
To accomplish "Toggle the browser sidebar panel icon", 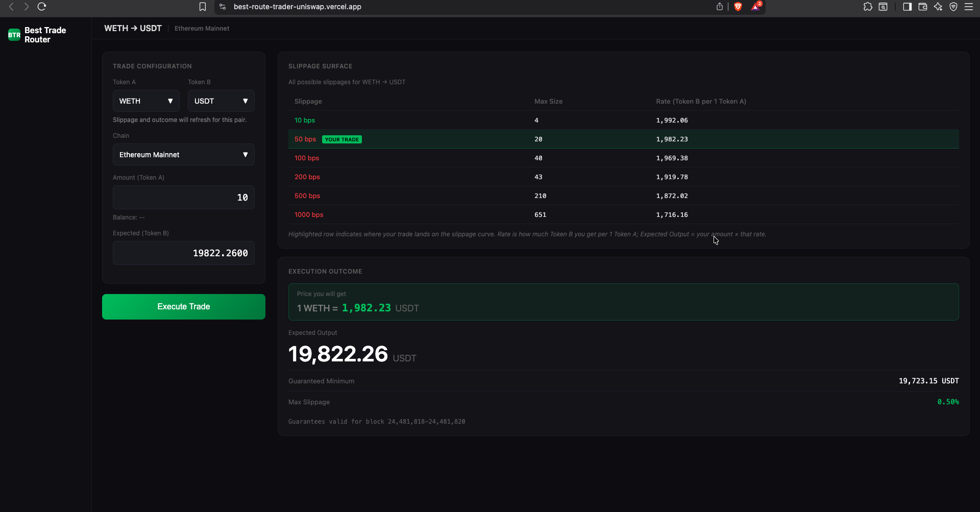I will pos(907,7).
